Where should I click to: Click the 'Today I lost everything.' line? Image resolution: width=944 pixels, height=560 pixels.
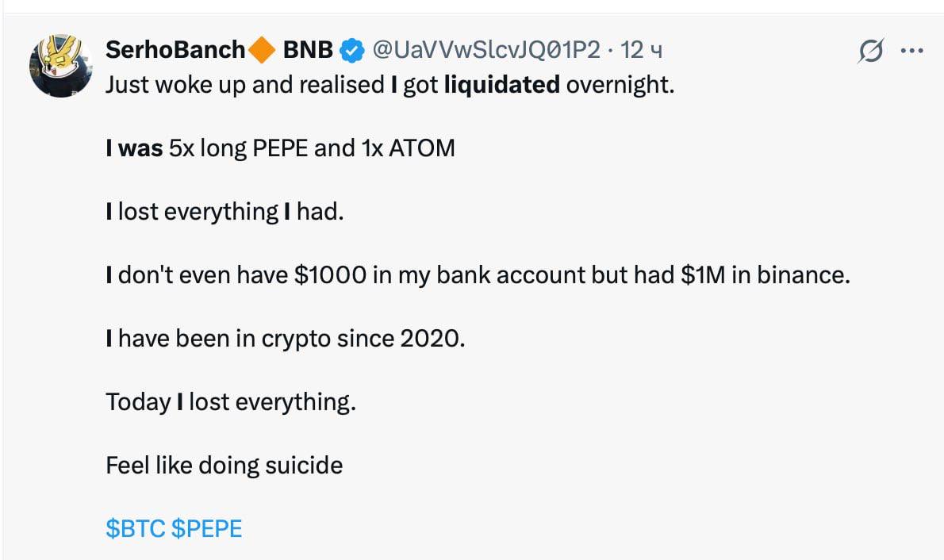(x=231, y=401)
